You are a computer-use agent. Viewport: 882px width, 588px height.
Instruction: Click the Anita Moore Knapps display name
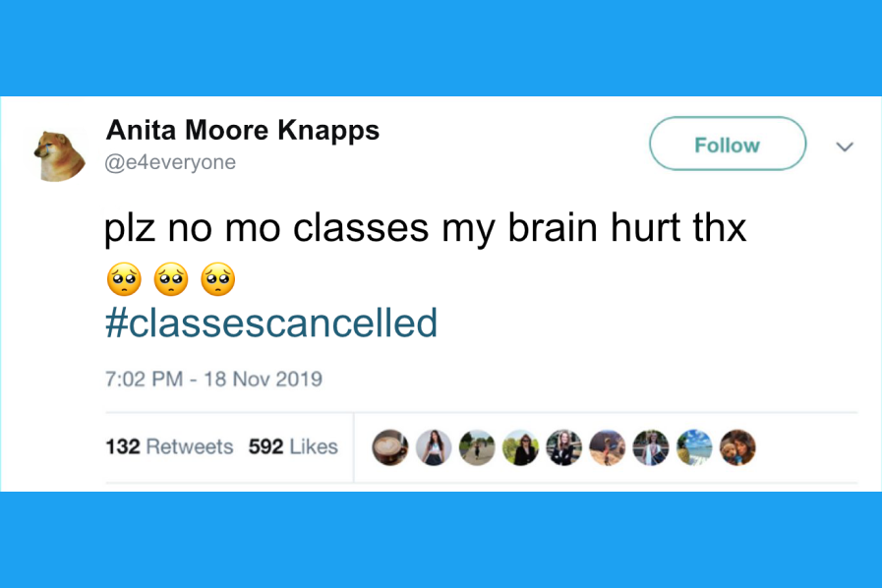coord(242,130)
